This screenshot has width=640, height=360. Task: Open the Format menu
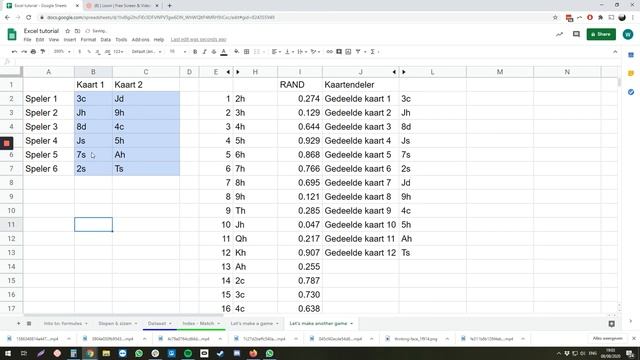88,40
